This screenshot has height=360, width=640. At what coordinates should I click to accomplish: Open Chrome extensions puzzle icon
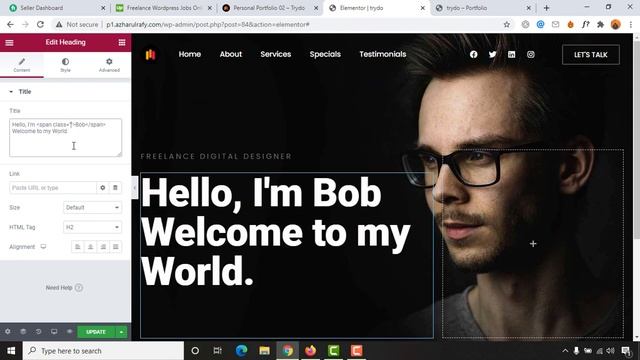pyautogui.click(x=600, y=24)
